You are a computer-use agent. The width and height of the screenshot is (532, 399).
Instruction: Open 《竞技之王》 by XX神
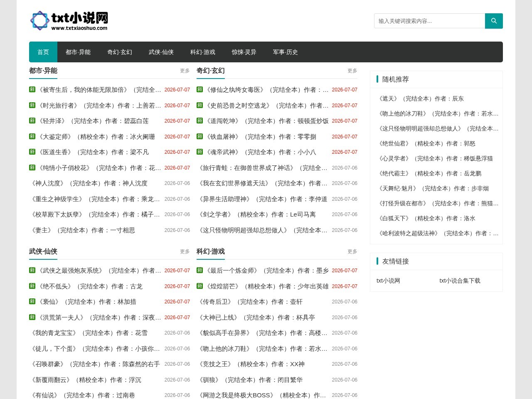click(251, 364)
